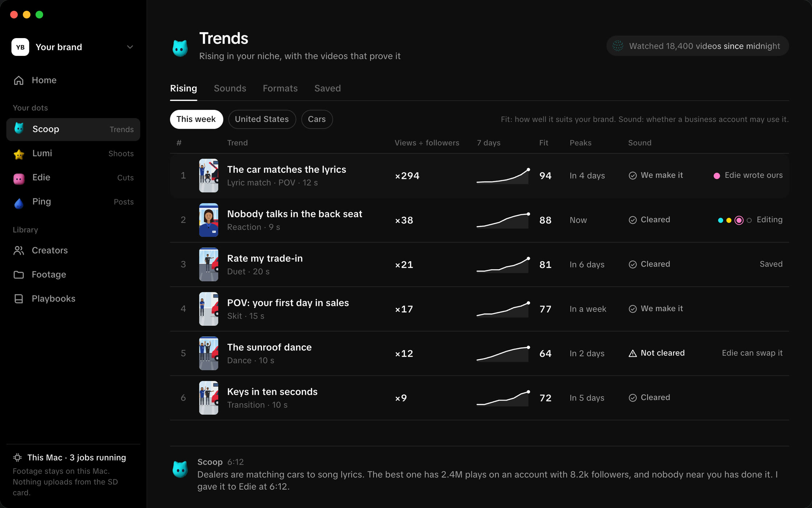Click the Scoop avatar beside Trends heading
The width and height of the screenshot is (812, 508).
click(x=180, y=48)
